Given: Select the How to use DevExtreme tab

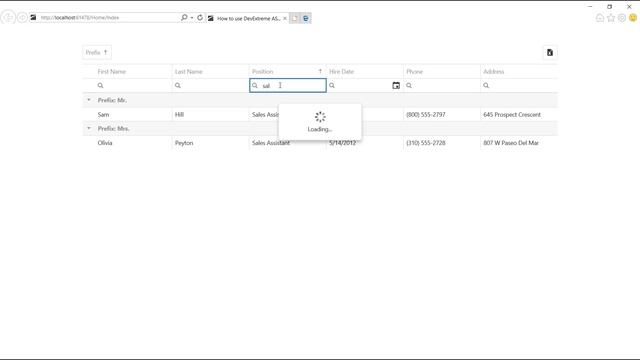Looking at the screenshot, I should pyautogui.click(x=248, y=18).
